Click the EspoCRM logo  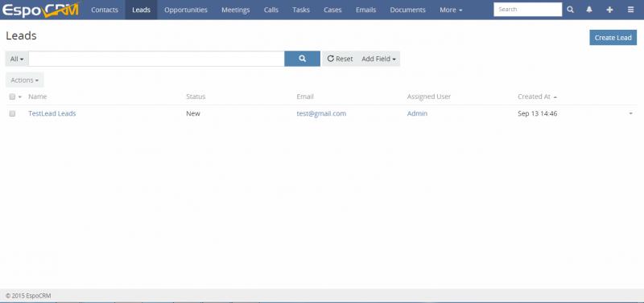[40, 10]
